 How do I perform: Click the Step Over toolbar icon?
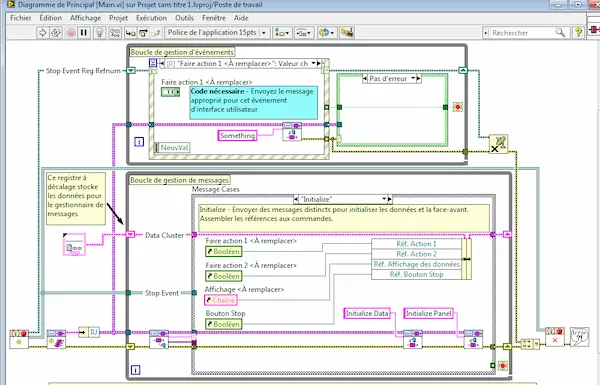point(143,33)
